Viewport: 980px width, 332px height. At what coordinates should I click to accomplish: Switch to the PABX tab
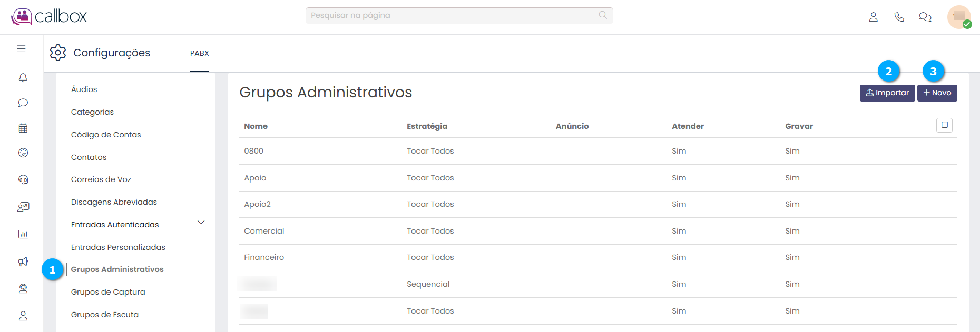pos(200,53)
